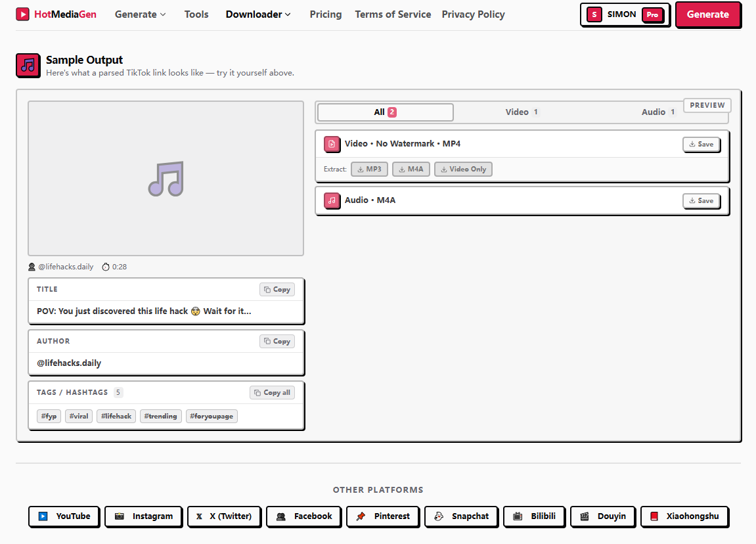The height and width of the screenshot is (544, 756).
Task: Click the Sample Output music note icon
Action: pos(28,65)
